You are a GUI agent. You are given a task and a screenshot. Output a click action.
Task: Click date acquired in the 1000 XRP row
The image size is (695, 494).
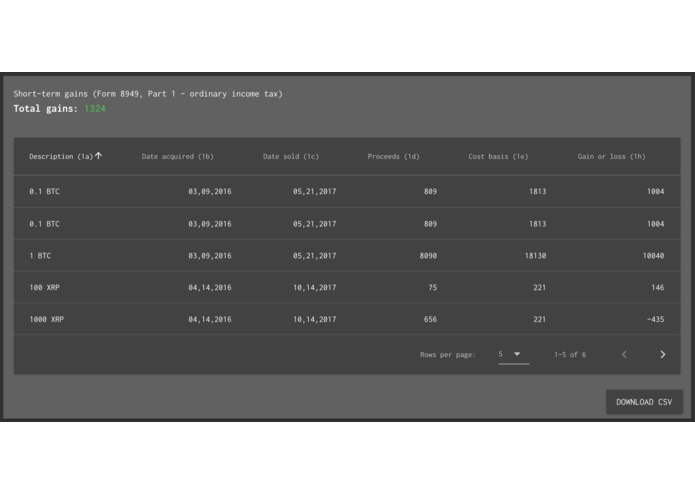210,319
